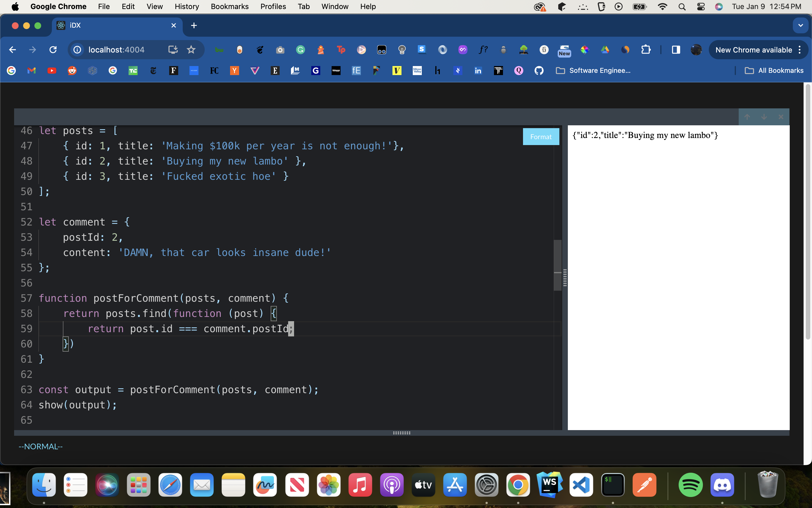812x508 pixels.
Task: Open the Gmail bookmark
Action: point(32,71)
